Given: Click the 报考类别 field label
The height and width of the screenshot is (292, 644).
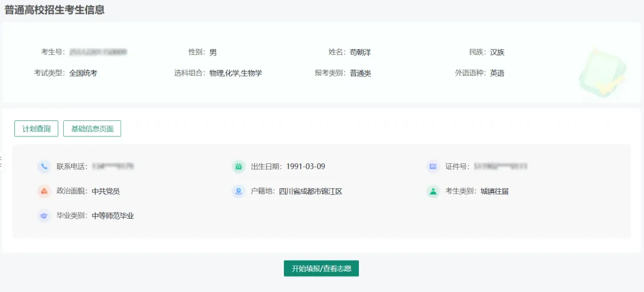Looking at the screenshot, I should [x=329, y=73].
